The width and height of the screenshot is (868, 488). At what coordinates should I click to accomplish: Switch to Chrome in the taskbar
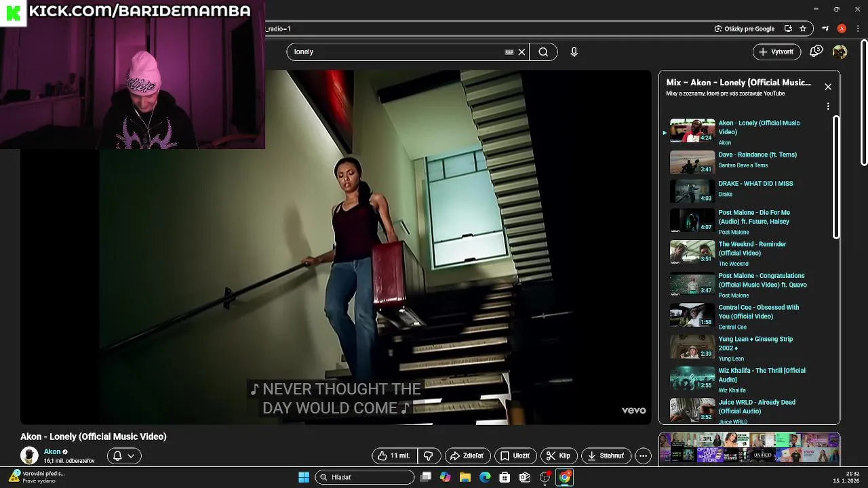(x=564, y=477)
